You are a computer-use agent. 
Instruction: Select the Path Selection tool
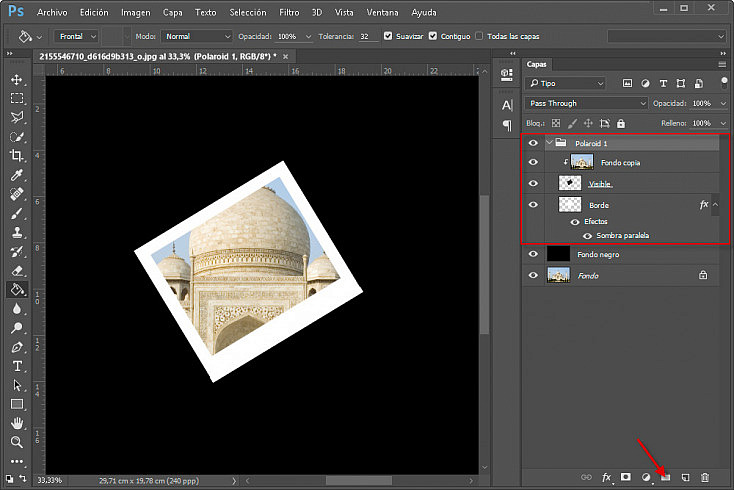(x=17, y=385)
